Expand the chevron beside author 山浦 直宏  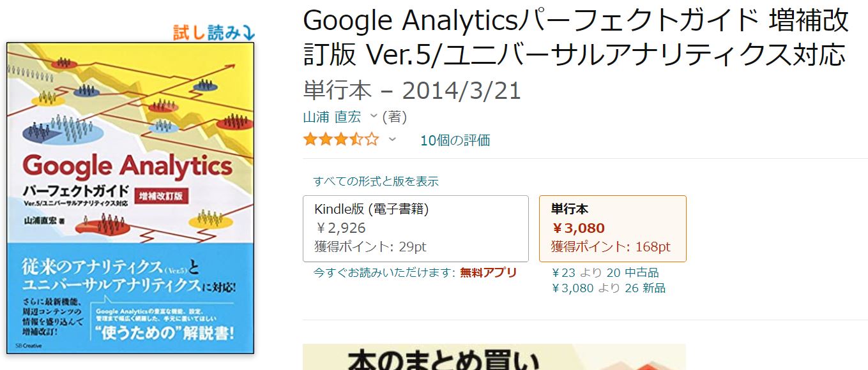374,117
